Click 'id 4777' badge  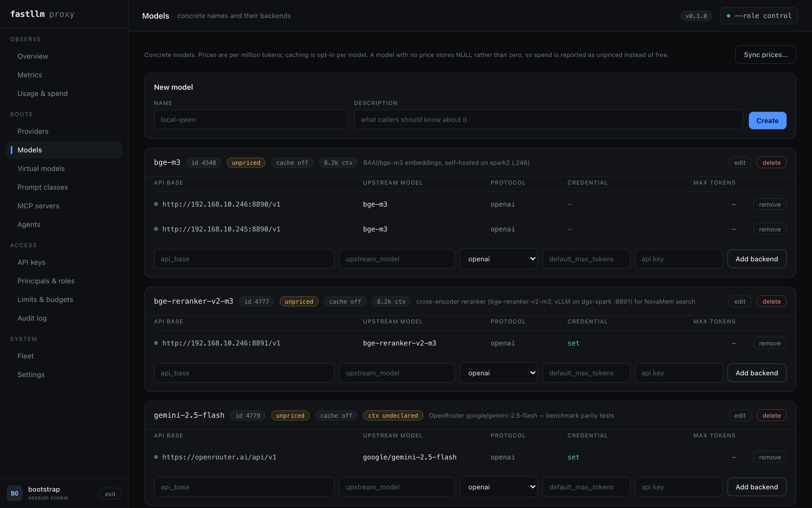click(x=256, y=301)
